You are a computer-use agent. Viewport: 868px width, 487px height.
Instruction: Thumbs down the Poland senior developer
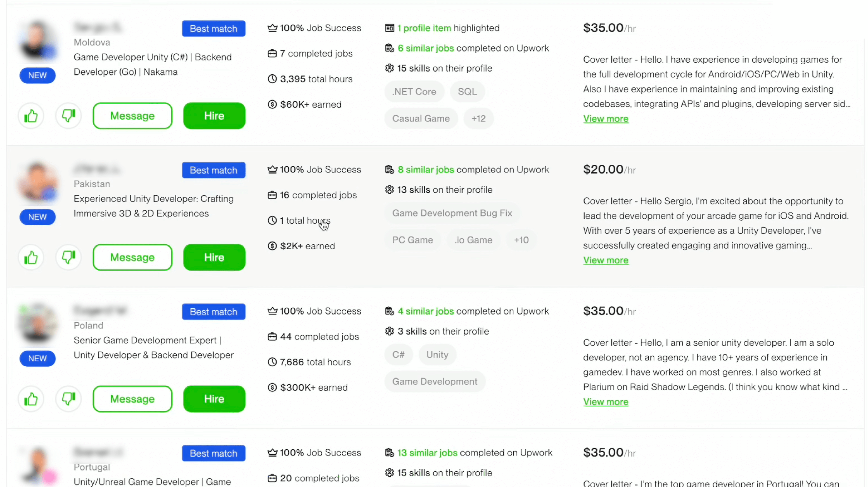[x=68, y=399]
